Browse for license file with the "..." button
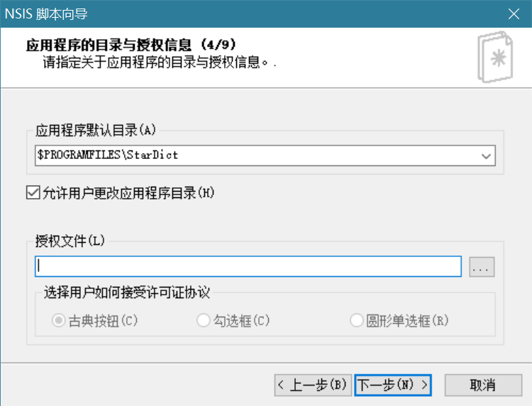This screenshot has width=532, height=406. pos(482,267)
